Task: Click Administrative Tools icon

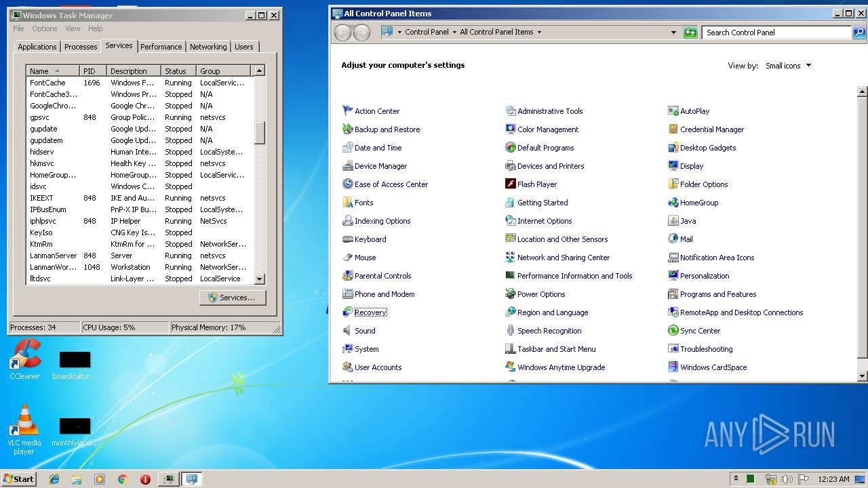Action: pyautogui.click(x=511, y=110)
